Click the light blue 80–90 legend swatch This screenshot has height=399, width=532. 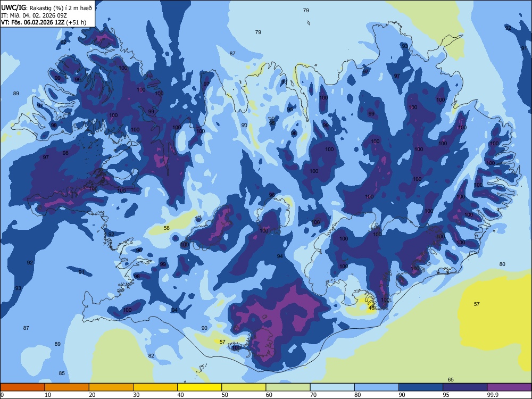377,387
